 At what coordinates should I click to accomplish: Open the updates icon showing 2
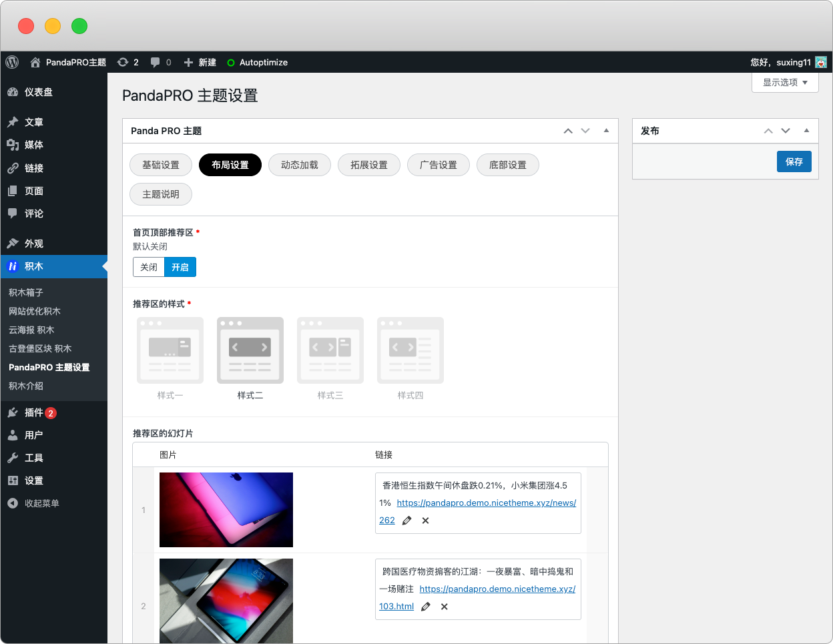tap(123, 62)
